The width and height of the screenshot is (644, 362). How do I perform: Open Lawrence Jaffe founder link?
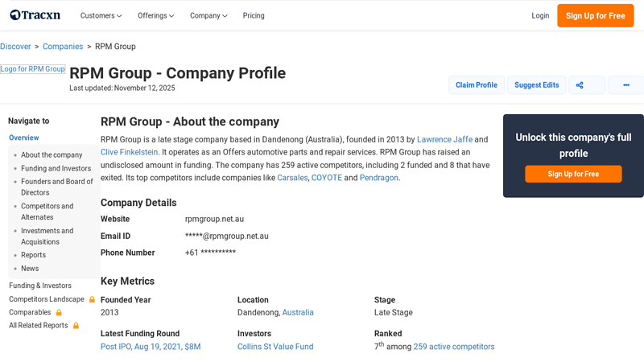click(444, 139)
